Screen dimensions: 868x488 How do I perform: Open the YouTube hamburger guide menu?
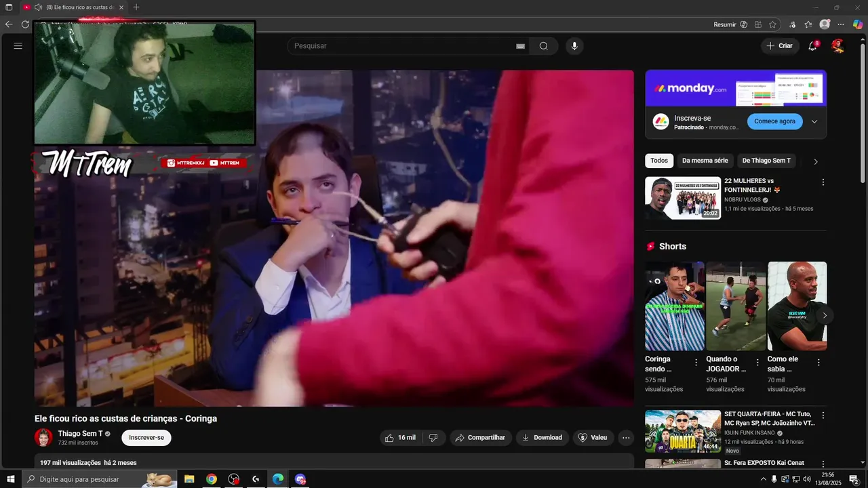[x=18, y=46]
